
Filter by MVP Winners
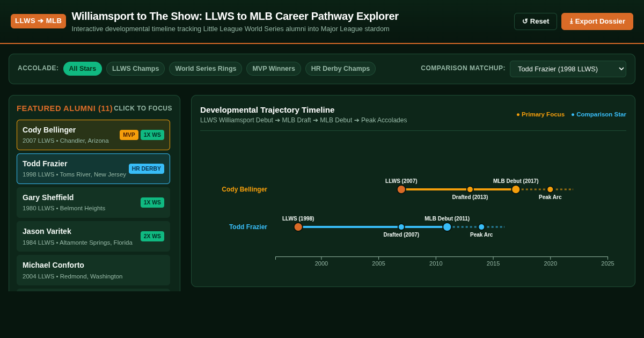tap(274, 69)
